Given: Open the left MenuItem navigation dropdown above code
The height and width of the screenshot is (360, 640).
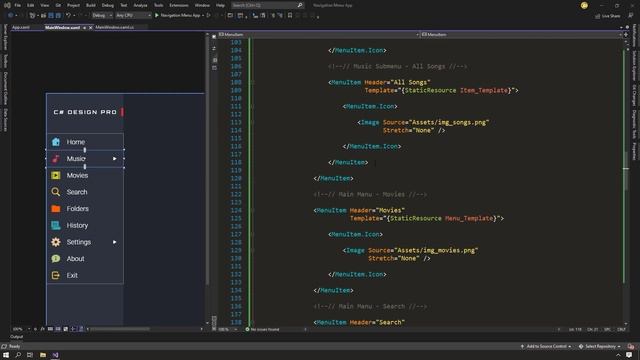Looking at the screenshot, I should [x=319, y=35].
